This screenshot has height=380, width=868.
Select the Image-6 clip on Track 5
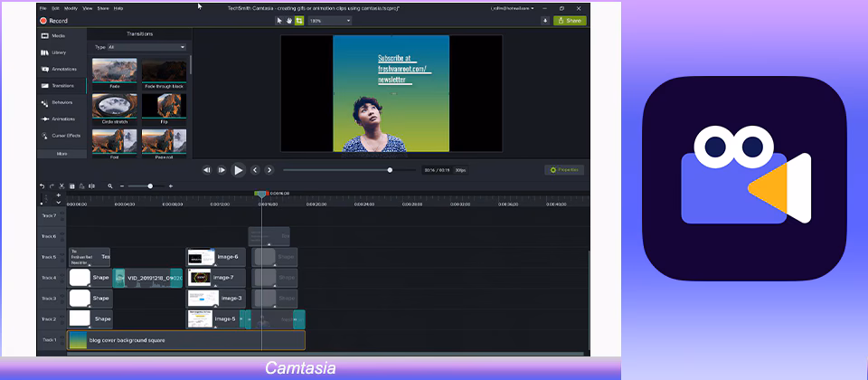pyautogui.click(x=215, y=257)
